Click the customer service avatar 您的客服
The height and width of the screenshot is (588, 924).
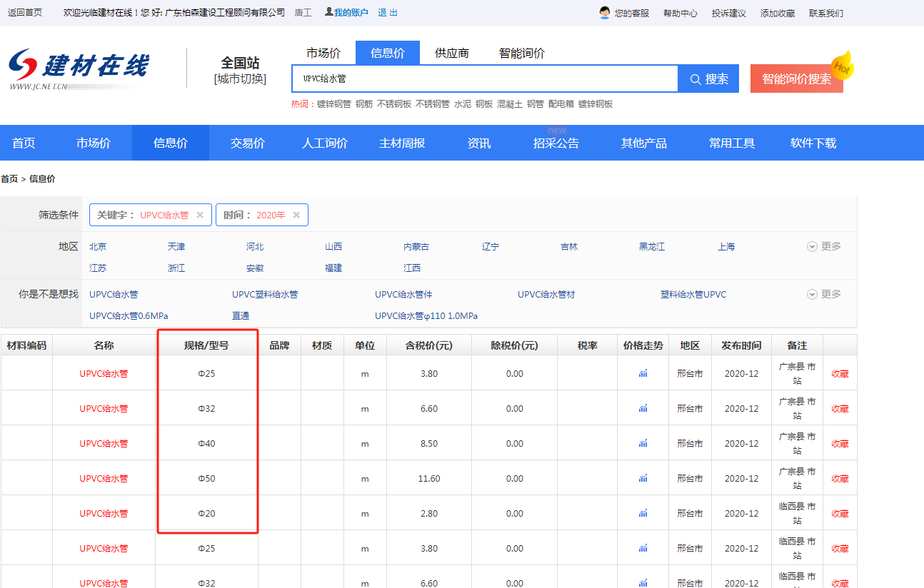coord(605,13)
